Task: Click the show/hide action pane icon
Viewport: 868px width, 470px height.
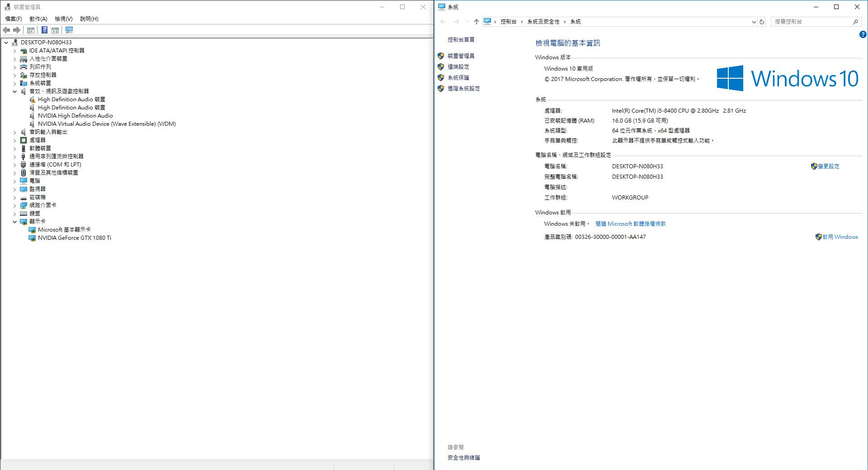Action: (x=55, y=30)
